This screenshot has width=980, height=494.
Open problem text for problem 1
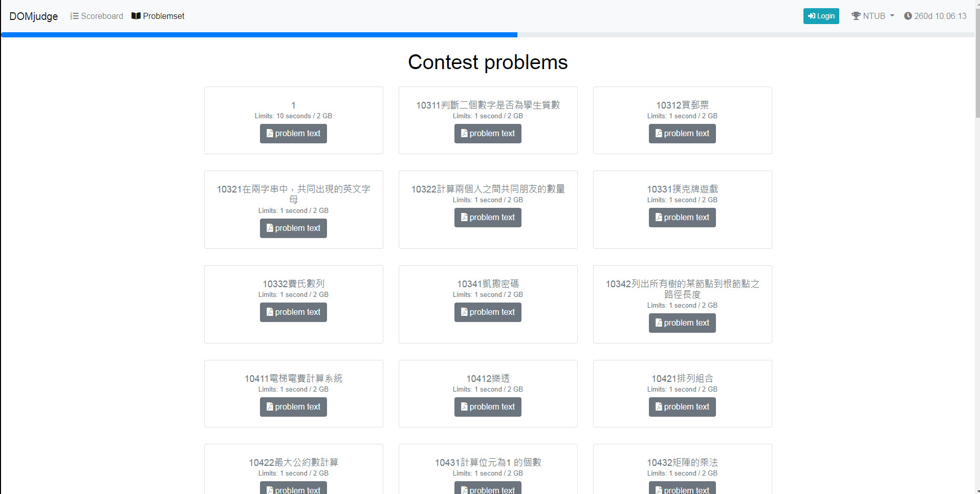pos(293,134)
